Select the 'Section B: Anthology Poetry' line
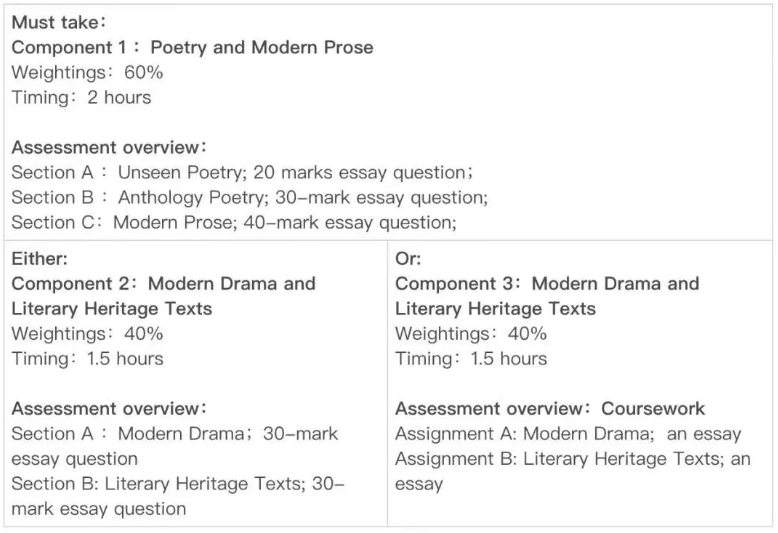The width and height of the screenshot is (778, 533). click(250, 198)
